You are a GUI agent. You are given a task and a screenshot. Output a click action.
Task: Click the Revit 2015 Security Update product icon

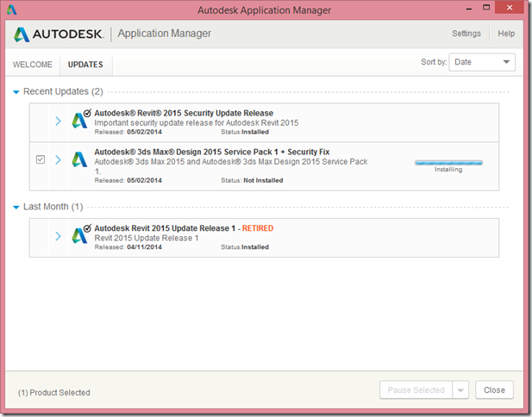tap(81, 121)
